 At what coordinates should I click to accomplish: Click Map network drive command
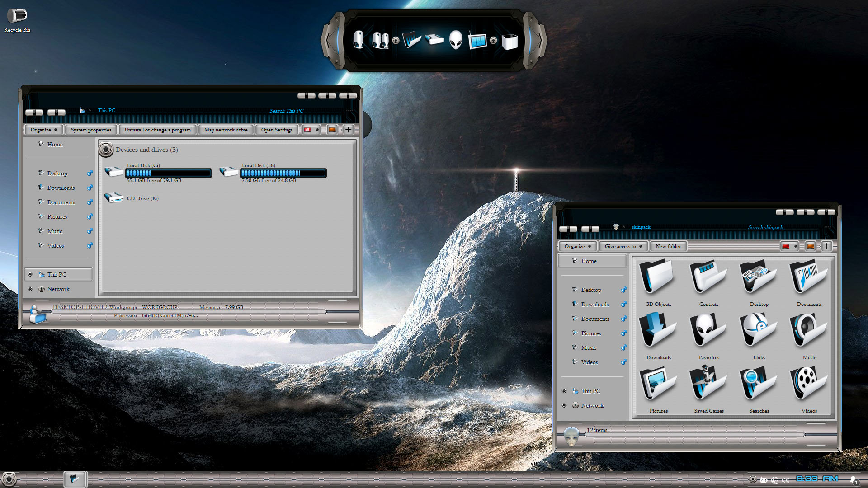[226, 130]
